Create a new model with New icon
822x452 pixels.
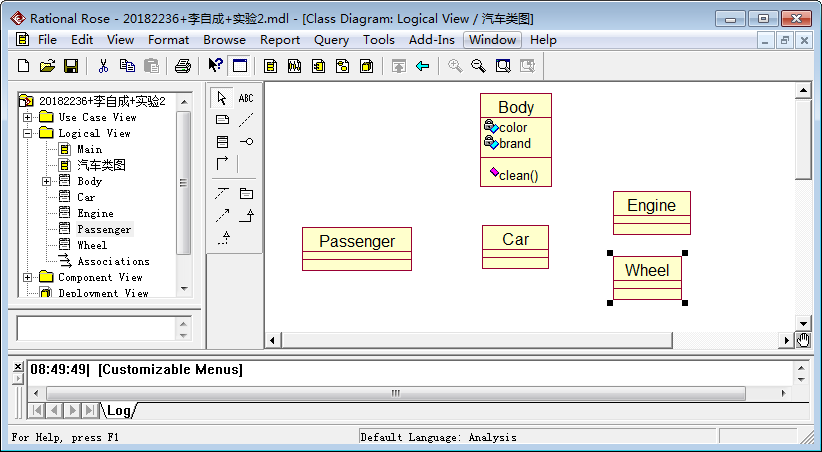point(24,66)
